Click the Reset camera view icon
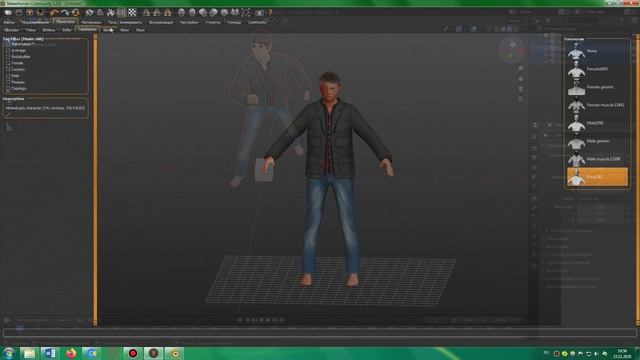Screen dimensions: 640x360 click(x=246, y=13)
